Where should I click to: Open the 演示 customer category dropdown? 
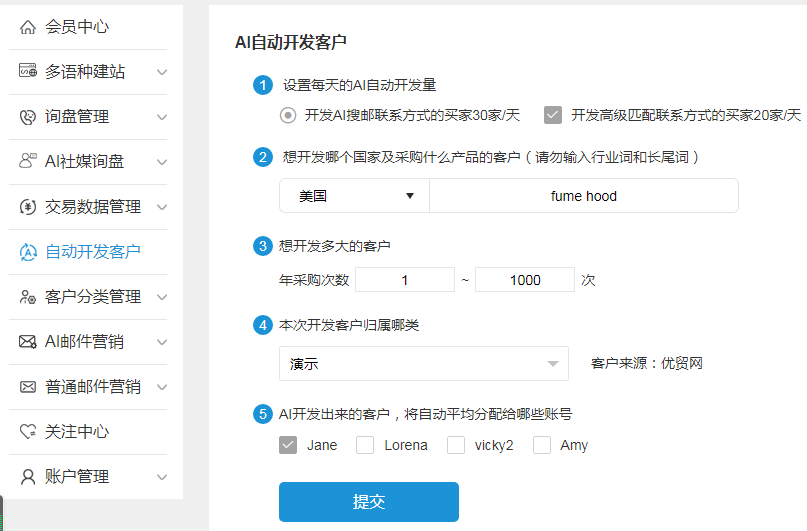click(x=424, y=364)
